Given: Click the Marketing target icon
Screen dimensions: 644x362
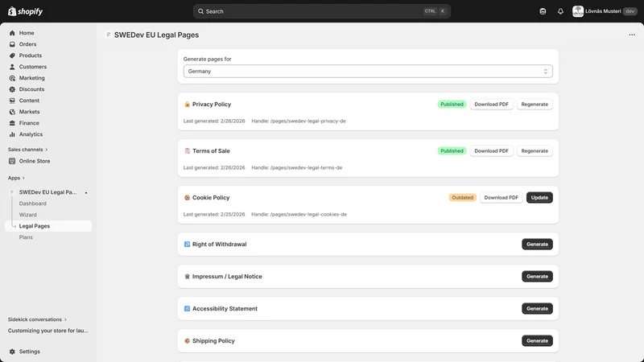Looking at the screenshot, I should point(12,78).
